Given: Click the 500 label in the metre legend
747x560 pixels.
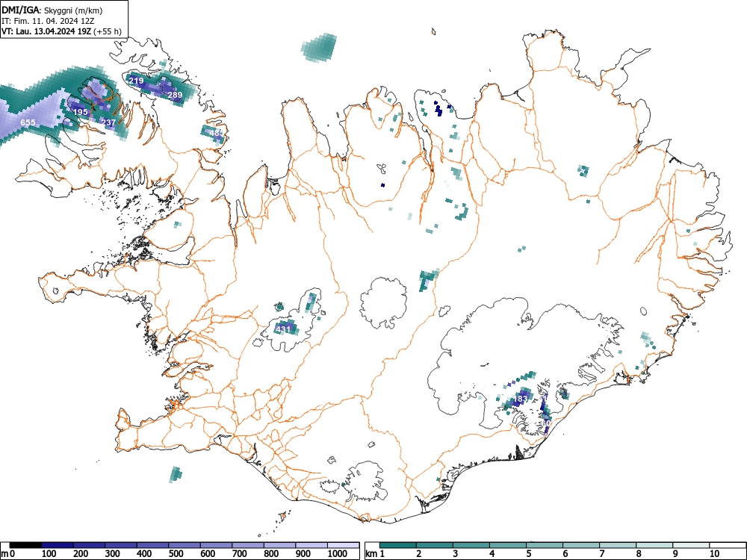Looking at the screenshot, I should (x=176, y=554).
